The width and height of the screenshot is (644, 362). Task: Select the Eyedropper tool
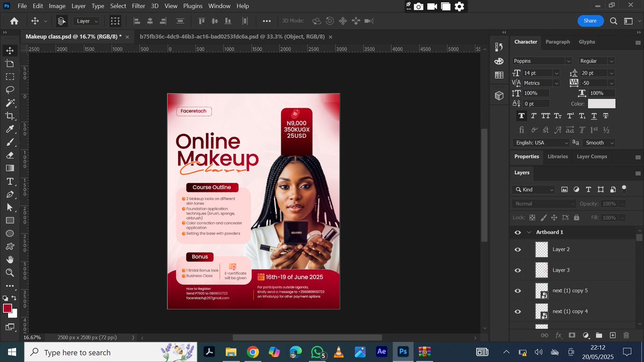pos(10,129)
